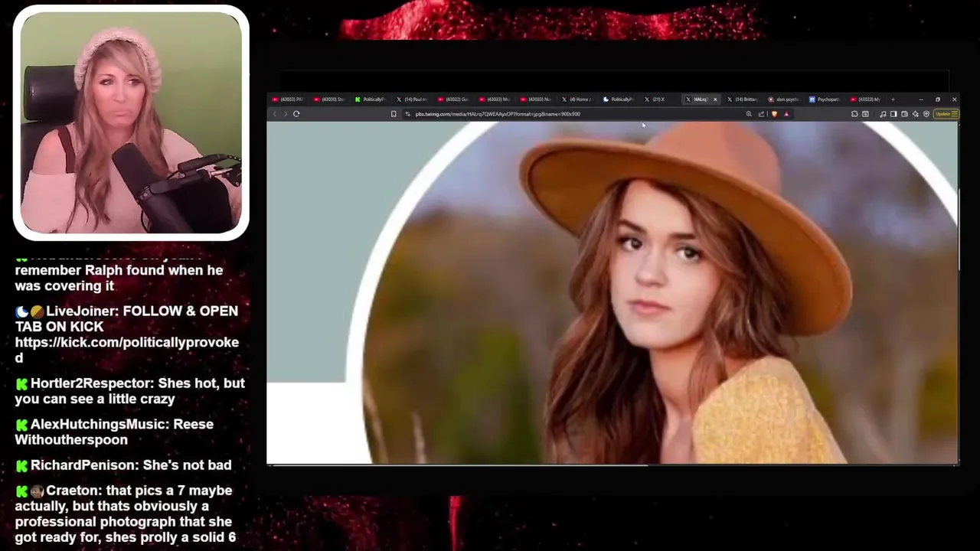
Task: Open the extensions puzzle icon
Action: pos(854,114)
